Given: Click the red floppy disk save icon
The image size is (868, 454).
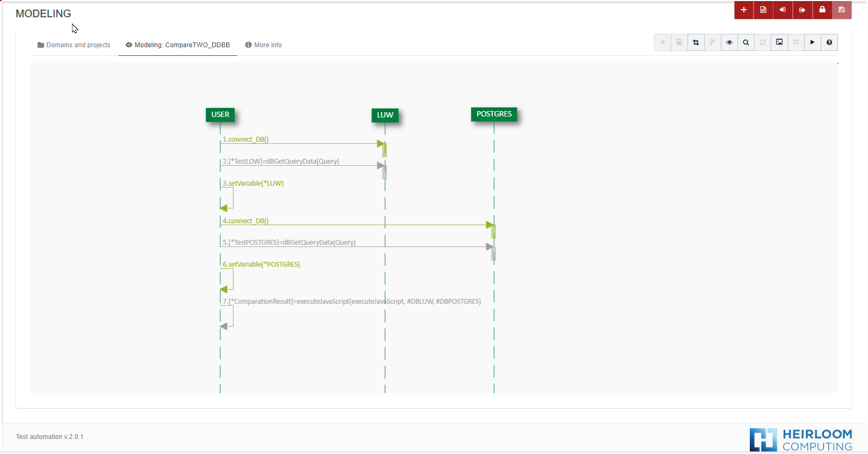Looking at the screenshot, I should point(842,10).
